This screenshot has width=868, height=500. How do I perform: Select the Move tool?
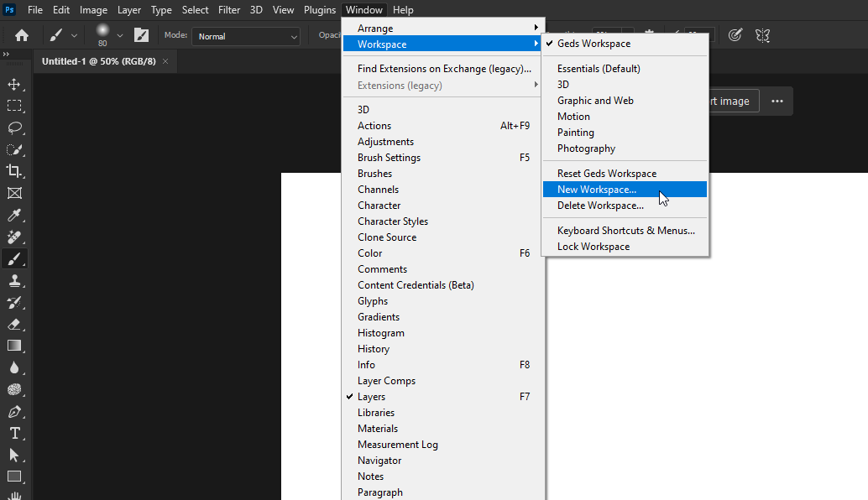(x=14, y=84)
